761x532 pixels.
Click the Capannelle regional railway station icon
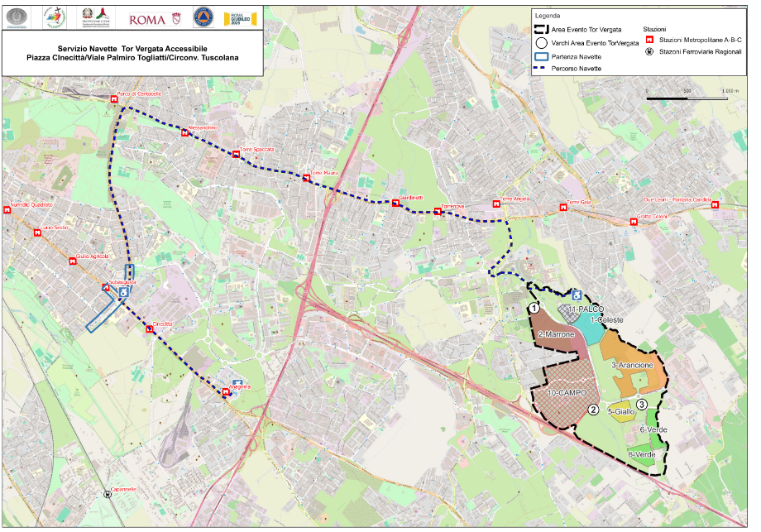[x=106, y=495]
